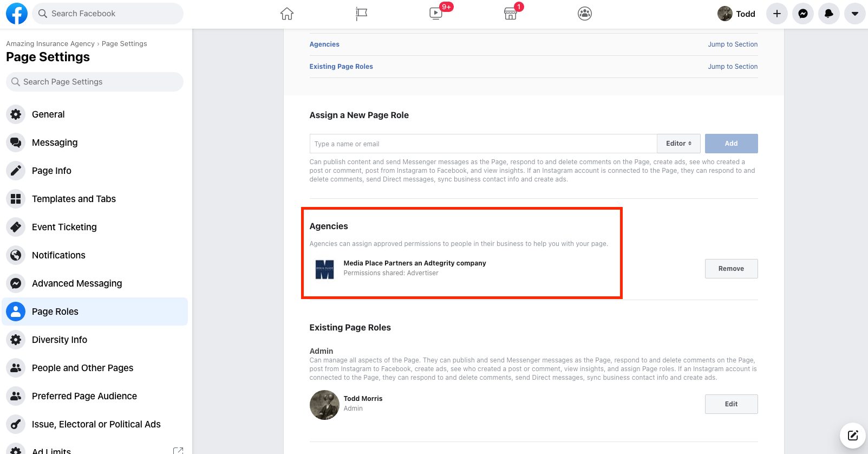The width and height of the screenshot is (868, 454).
Task: Open Messenger from top bar
Action: point(803,14)
